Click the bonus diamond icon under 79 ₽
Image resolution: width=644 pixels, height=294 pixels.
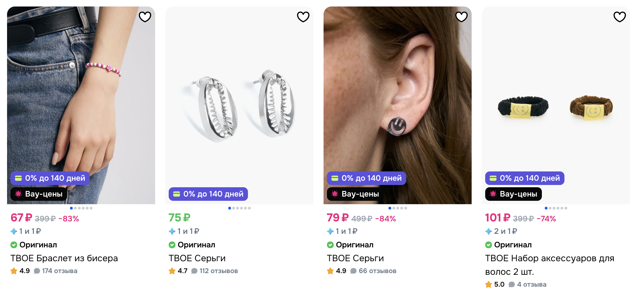(x=330, y=231)
